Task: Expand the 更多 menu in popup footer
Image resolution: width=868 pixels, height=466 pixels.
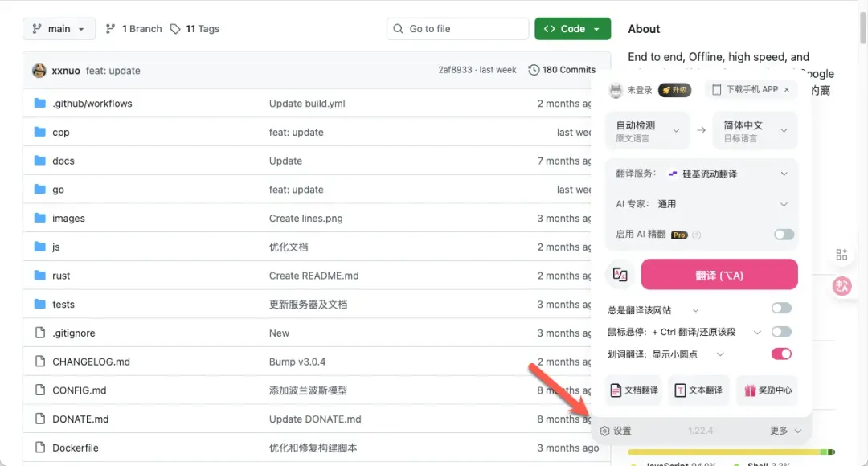Action: (785, 431)
